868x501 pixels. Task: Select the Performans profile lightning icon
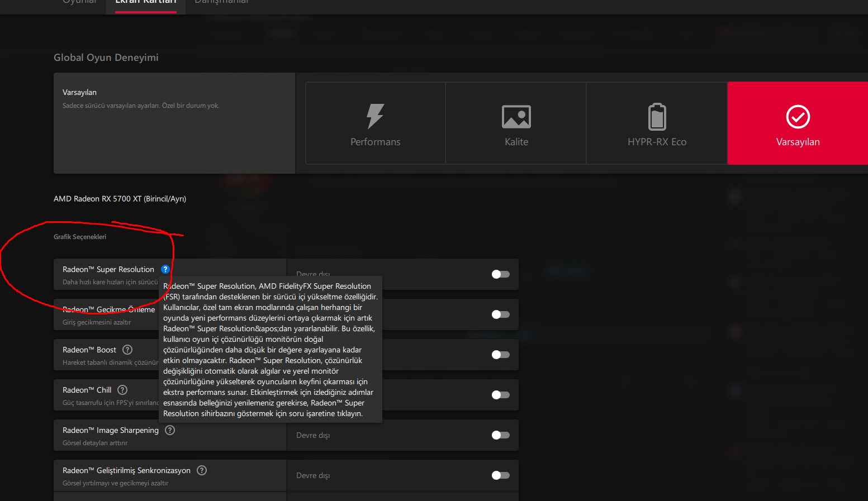(x=375, y=116)
